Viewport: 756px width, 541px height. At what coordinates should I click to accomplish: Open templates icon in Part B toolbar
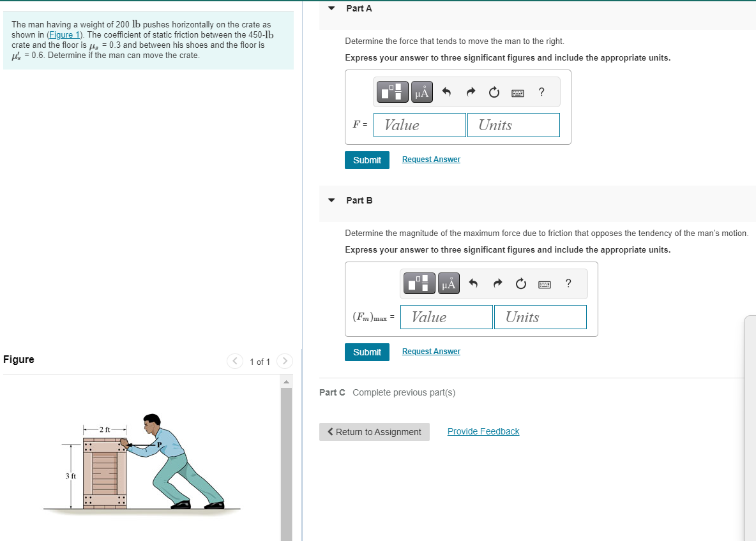click(420, 283)
